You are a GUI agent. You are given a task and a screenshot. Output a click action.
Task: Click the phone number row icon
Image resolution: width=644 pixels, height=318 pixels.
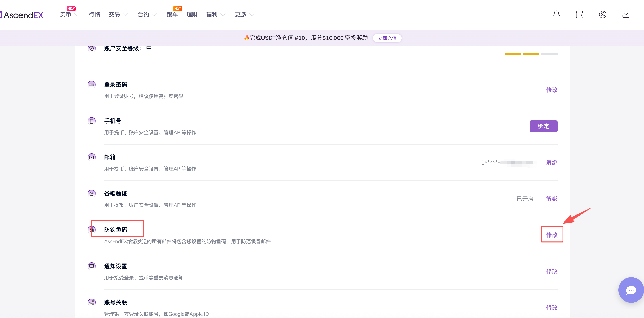91,121
